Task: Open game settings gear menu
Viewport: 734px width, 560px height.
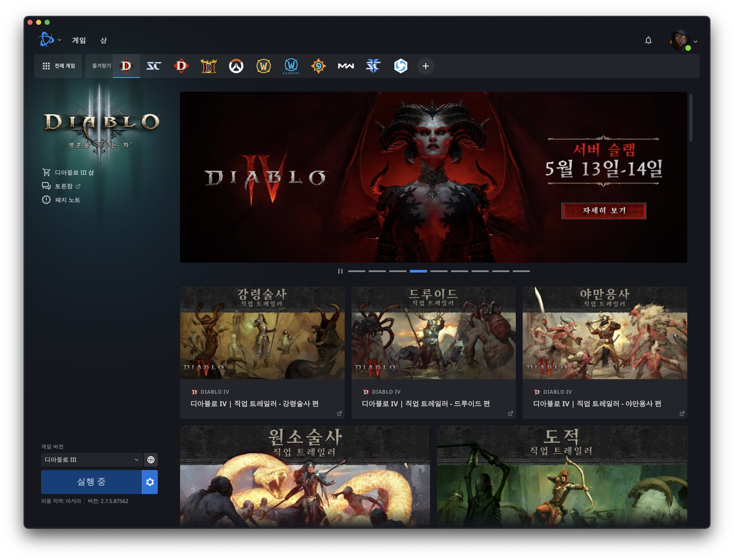Action: 150,482
